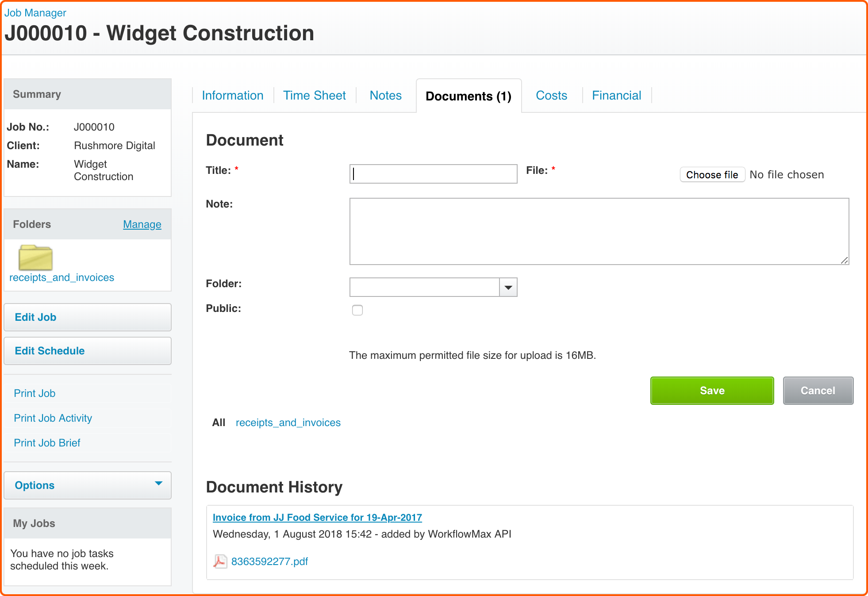The height and width of the screenshot is (596, 868).
Task: Click the My Jobs panel header
Action: coord(88,523)
